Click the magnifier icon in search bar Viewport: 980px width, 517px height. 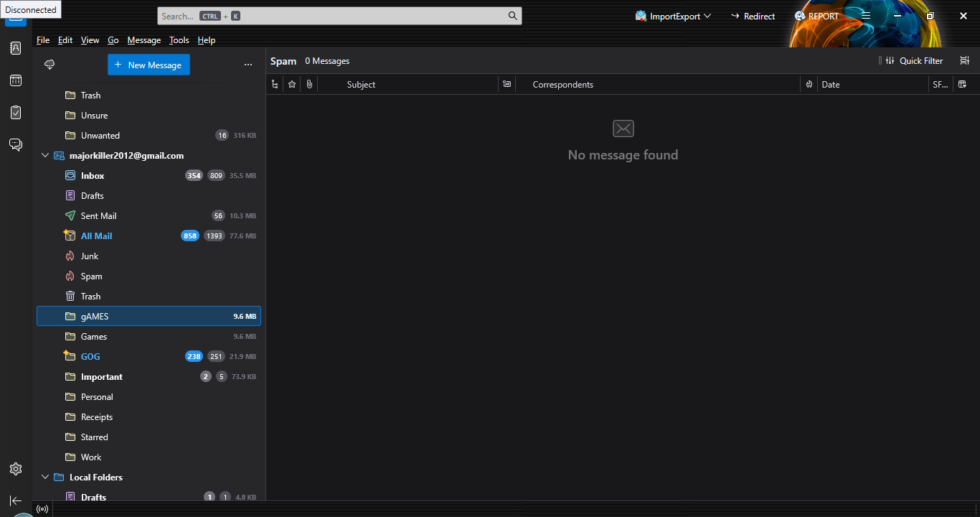(x=512, y=16)
